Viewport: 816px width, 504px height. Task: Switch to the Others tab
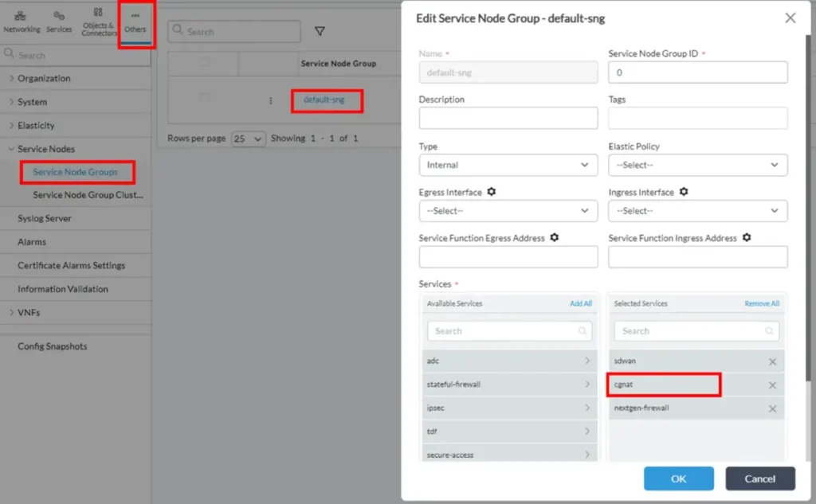point(135,24)
